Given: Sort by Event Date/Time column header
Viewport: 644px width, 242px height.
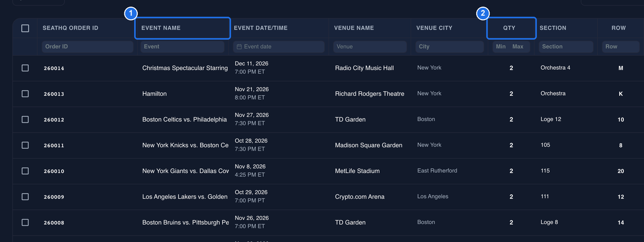Looking at the screenshot, I should click(261, 28).
